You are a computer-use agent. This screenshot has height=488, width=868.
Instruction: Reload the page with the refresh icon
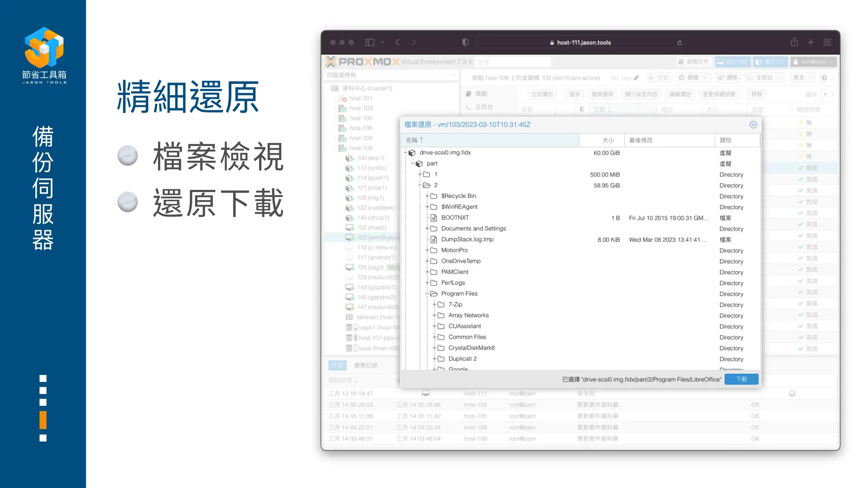click(679, 42)
